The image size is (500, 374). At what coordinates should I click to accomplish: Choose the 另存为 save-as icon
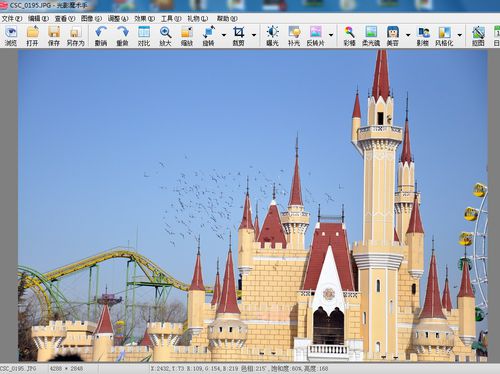click(x=75, y=36)
